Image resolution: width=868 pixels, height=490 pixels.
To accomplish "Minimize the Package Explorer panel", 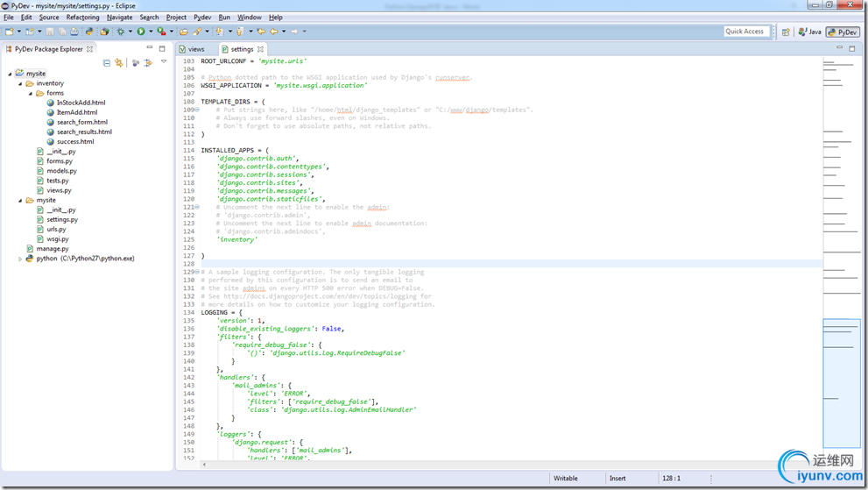I will (x=150, y=48).
